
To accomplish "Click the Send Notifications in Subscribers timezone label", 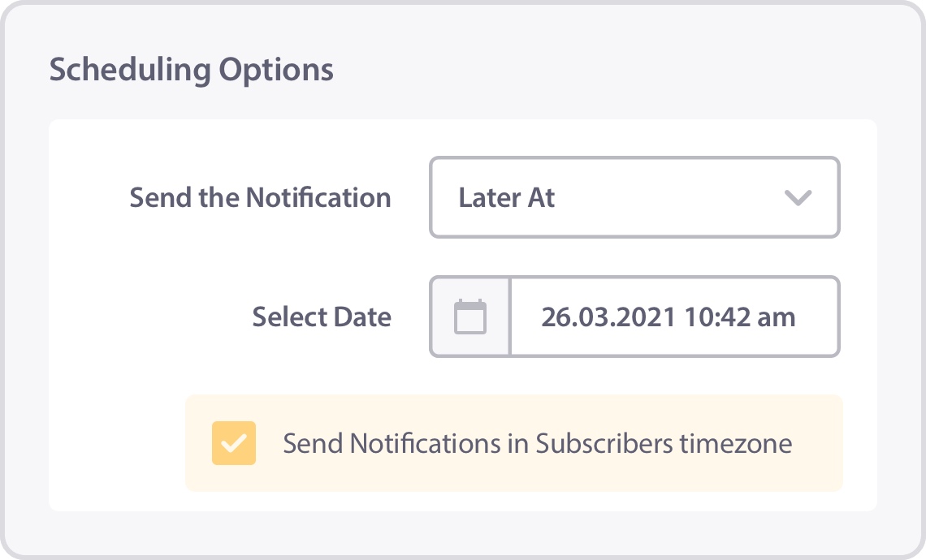I will pyautogui.click(x=538, y=443).
